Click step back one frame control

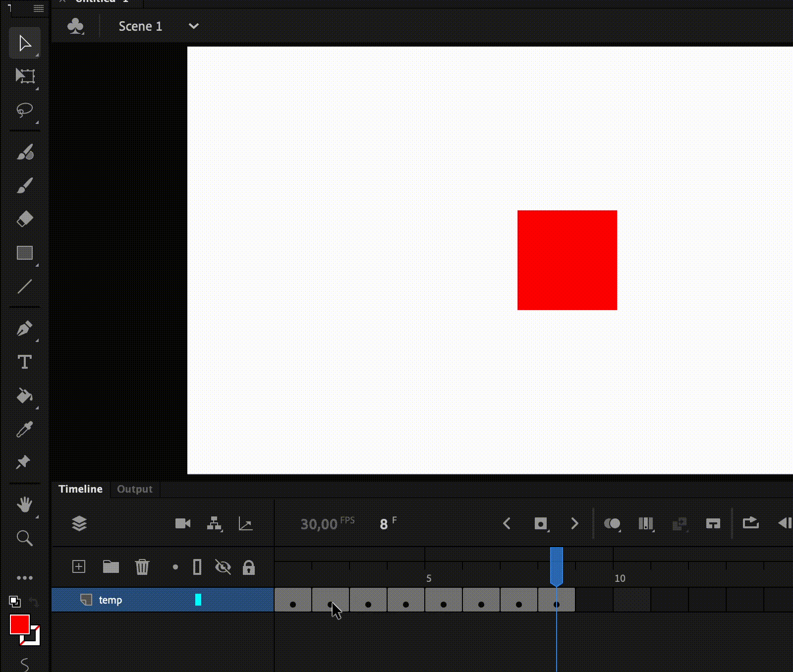pyautogui.click(x=785, y=523)
